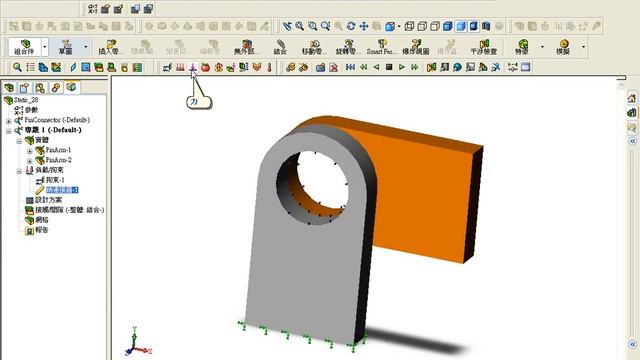The width and height of the screenshot is (640, 360).
Task: Toggle Shadows in Shaded Mode
Action: pyautogui.click(x=473, y=26)
